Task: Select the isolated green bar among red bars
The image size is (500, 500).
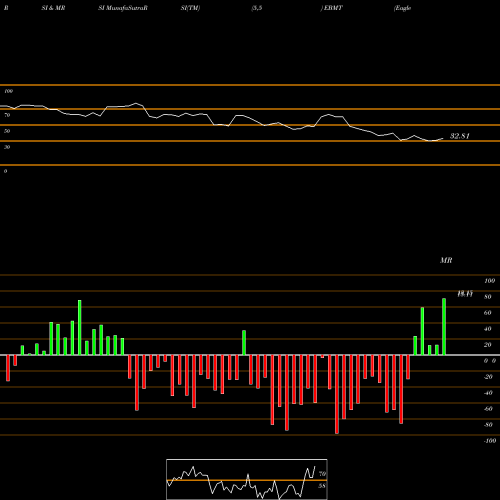Action: coord(244,343)
